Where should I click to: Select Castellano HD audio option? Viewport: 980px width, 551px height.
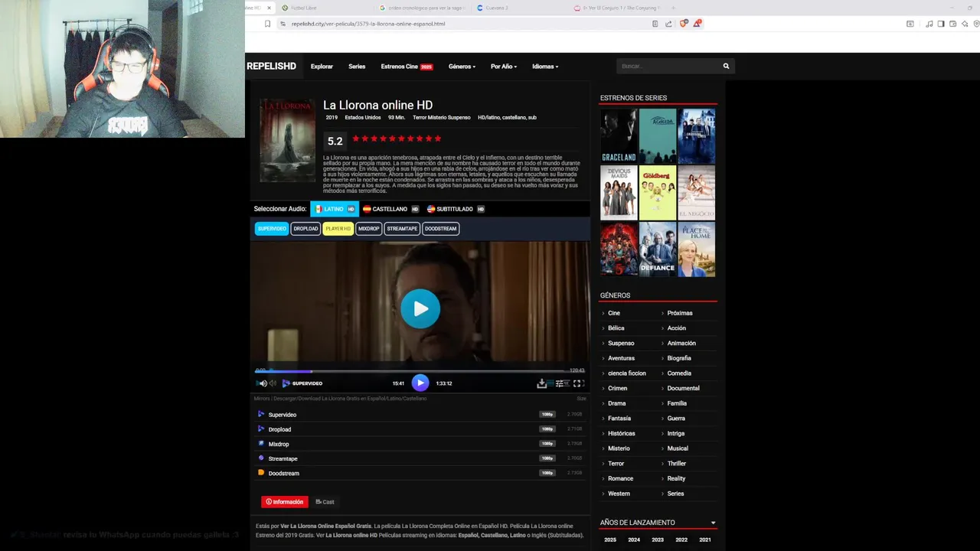point(390,209)
